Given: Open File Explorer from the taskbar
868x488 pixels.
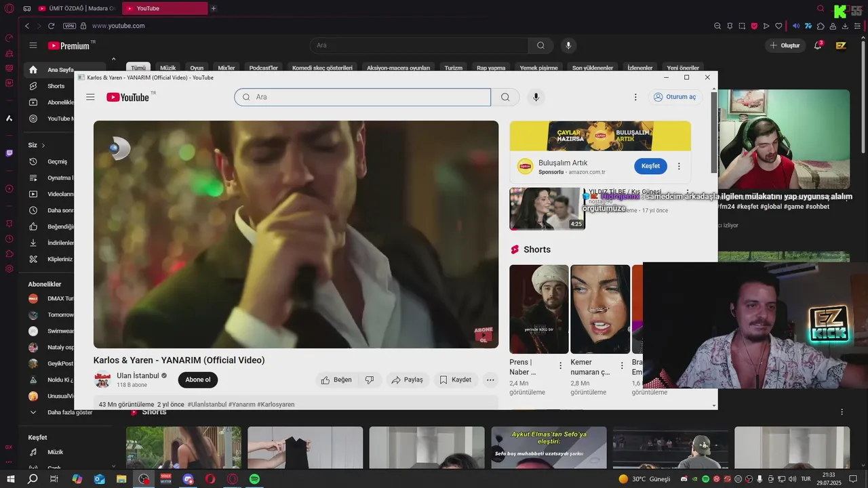Looking at the screenshot, I should [x=121, y=479].
